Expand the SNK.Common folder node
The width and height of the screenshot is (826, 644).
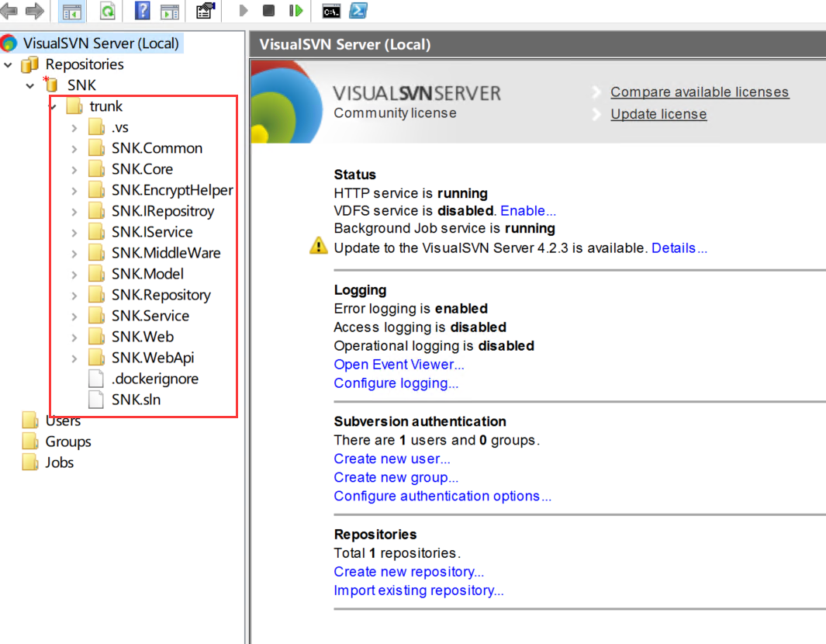pyautogui.click(x=74, y=149)
